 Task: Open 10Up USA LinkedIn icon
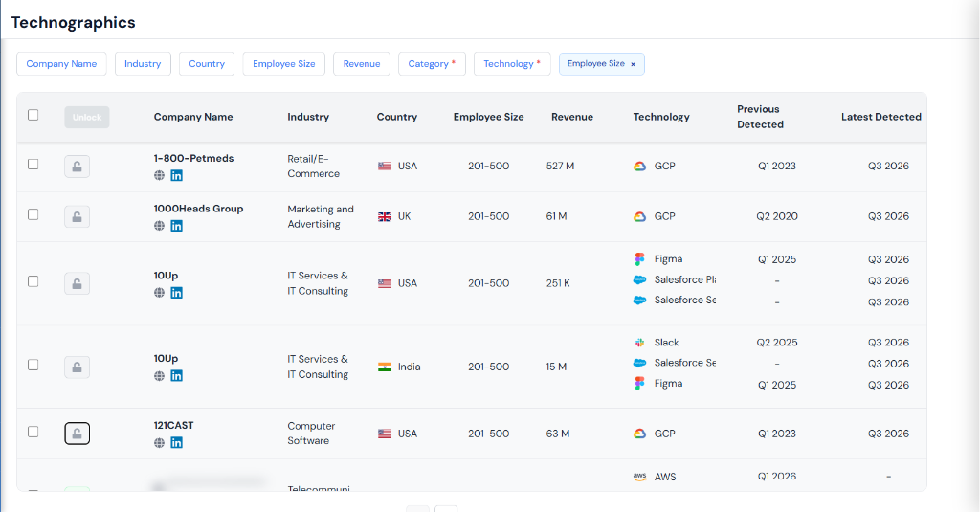[x=177, y=293]
